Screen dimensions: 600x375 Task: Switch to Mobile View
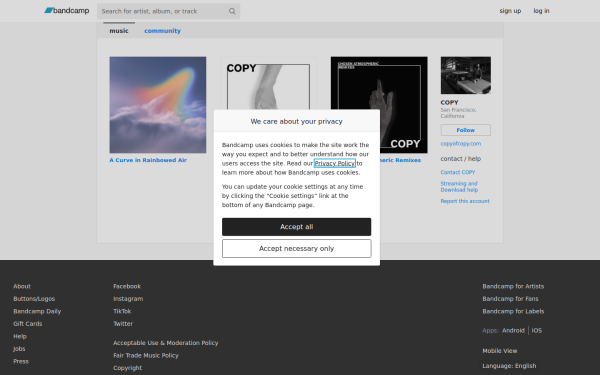point(499,351)
